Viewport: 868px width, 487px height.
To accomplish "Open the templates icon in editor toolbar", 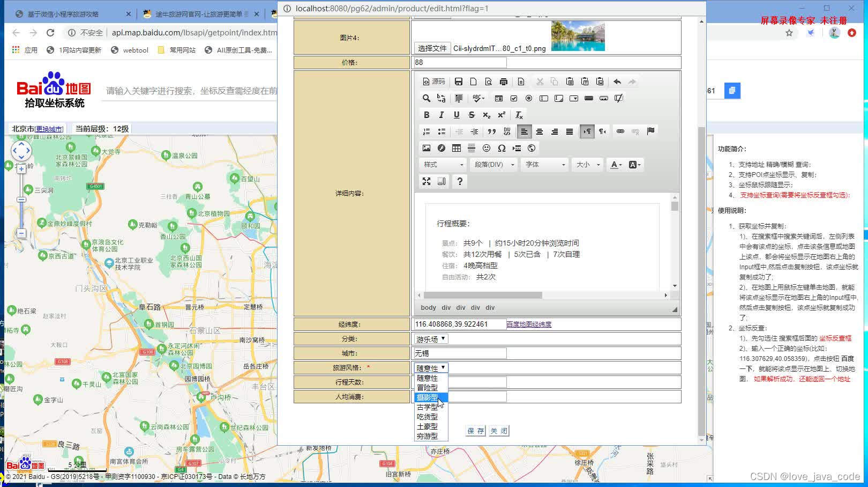I will [521, 82].
